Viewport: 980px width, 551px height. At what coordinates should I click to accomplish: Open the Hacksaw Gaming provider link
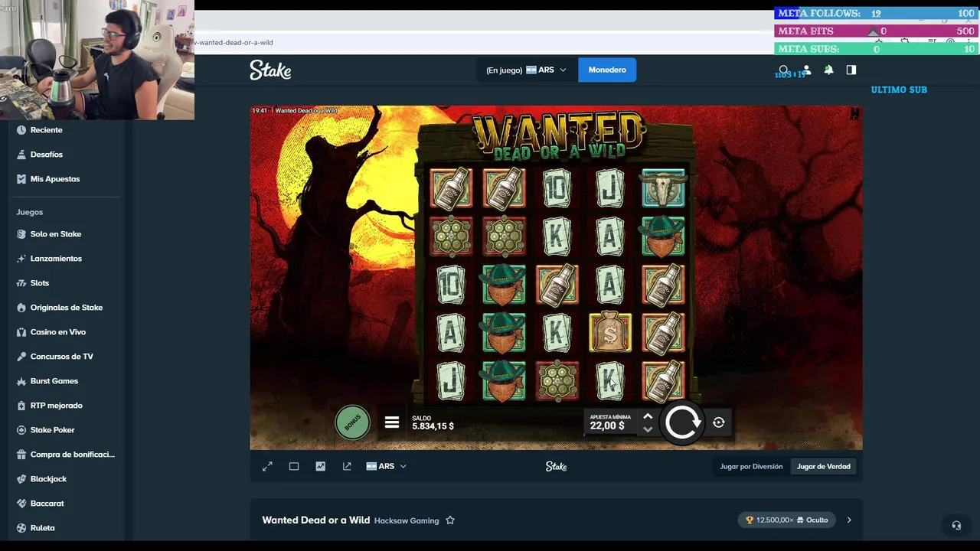click(407, 520)
